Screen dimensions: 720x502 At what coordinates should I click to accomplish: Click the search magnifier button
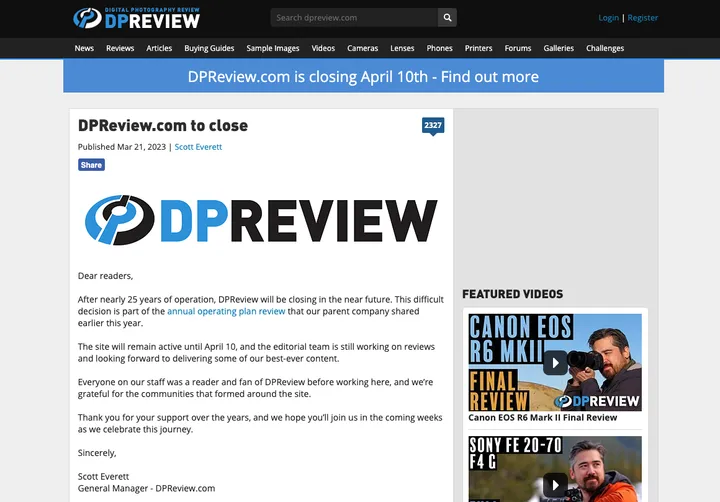(x=447, y=17)
